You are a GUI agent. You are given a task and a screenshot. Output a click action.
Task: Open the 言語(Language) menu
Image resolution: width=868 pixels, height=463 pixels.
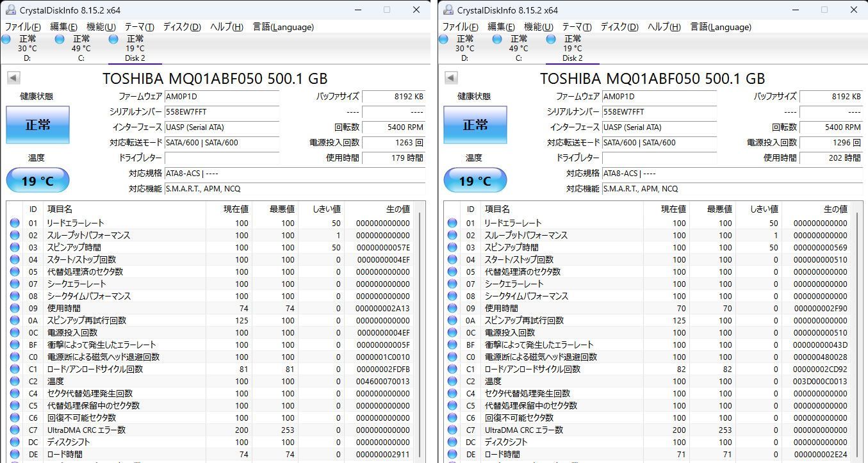coord(283,27)
